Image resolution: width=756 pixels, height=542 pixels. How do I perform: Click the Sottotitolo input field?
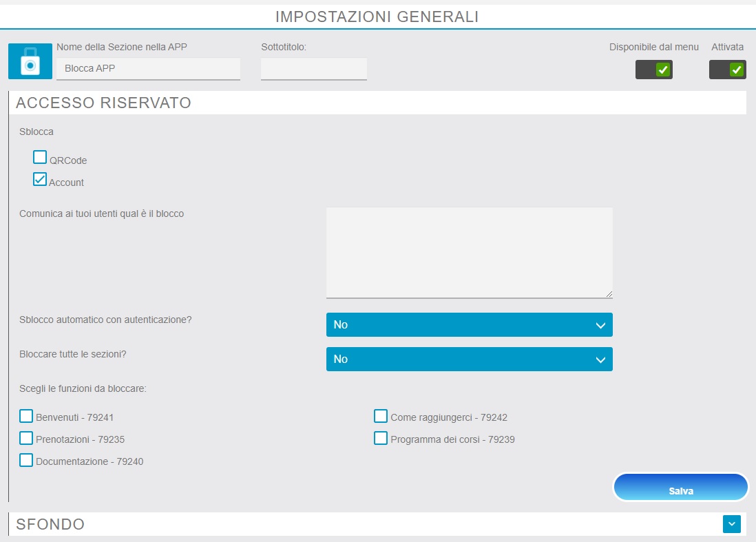[x=313, y=69]
